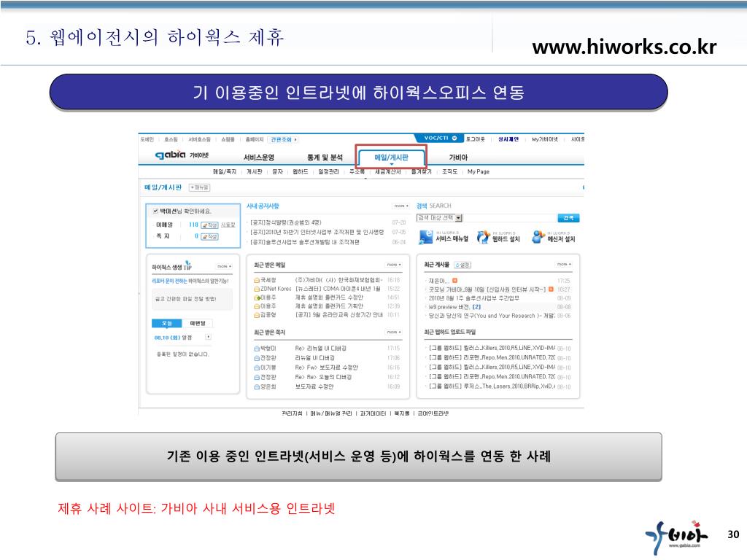The height and width of the screenshot is (560, 747).
Task: Open notice 정식발령(권순범외 4명)
Action: point(286,222)
